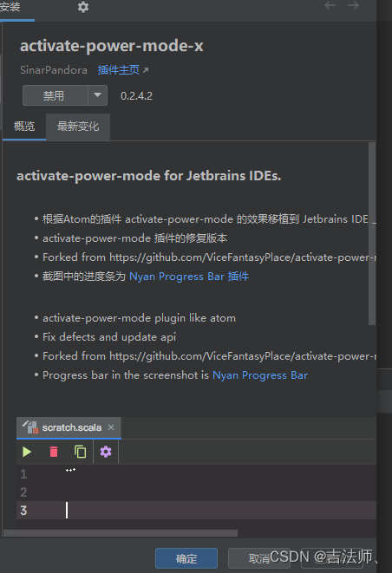
Task: Go back with the left arrow
Action: pyautogui.click(x=330, y=5)
